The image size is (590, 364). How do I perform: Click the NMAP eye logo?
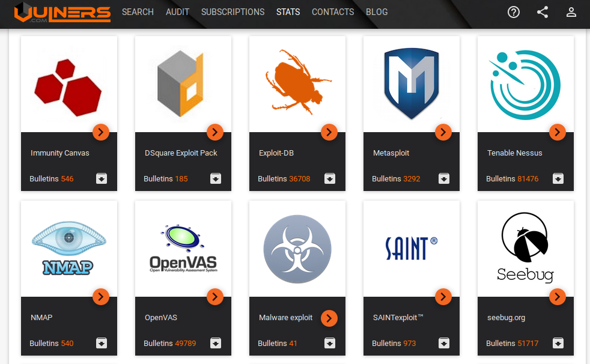[68, 248]
